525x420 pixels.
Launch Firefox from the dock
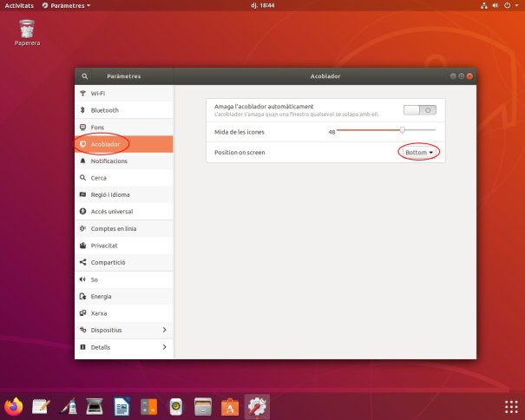click(14, 407)
